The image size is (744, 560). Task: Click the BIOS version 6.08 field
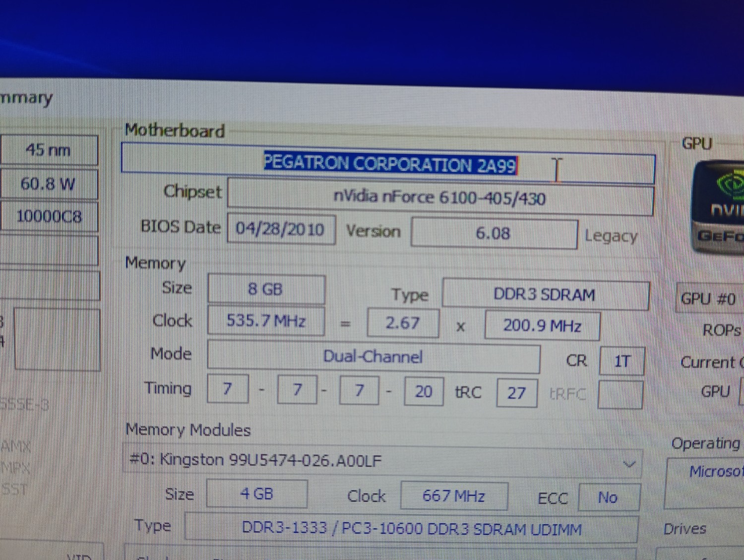494,233
